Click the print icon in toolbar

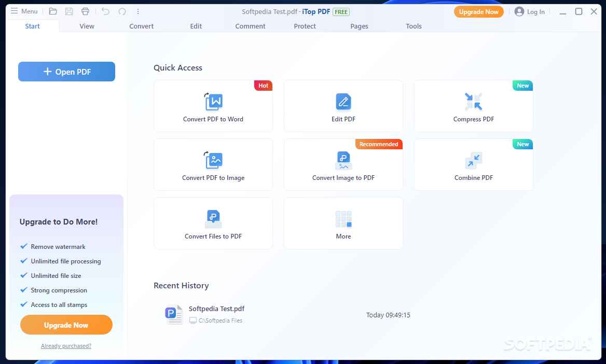point(85,11)
